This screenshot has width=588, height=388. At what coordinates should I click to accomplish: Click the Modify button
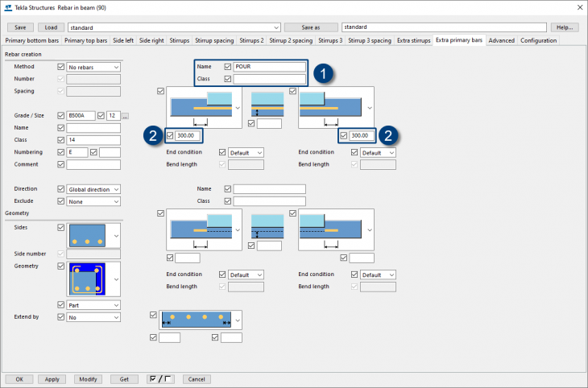click(88, 379)
